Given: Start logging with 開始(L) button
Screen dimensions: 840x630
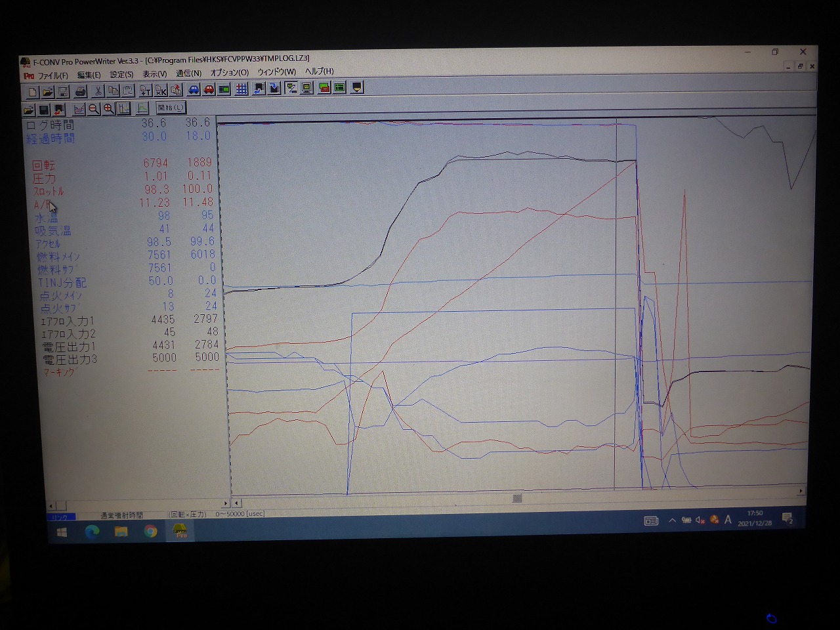Looking at the screenshot, I should pyautogui.click(x=171, y=108).
